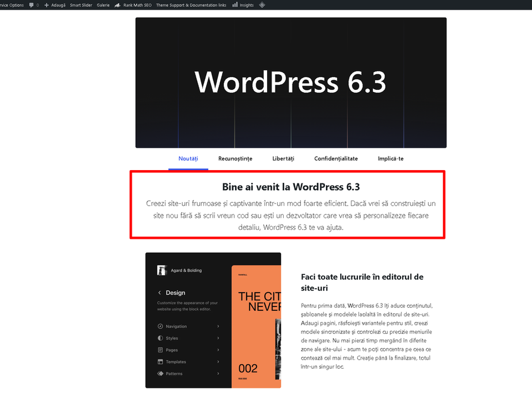Select the Implică-te tab
532x399 pixels.
click(391, 159)
